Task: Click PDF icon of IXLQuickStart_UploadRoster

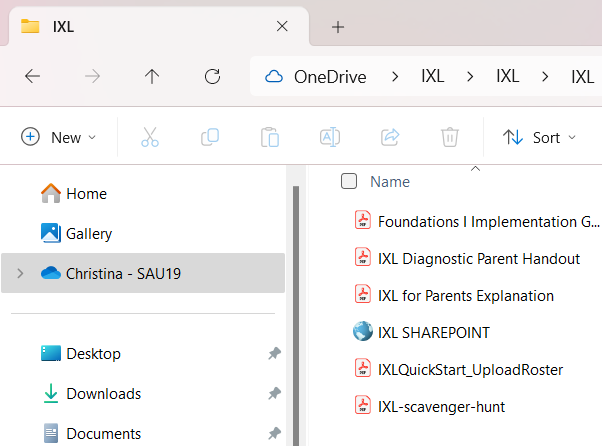Action: tap(363, 368)
